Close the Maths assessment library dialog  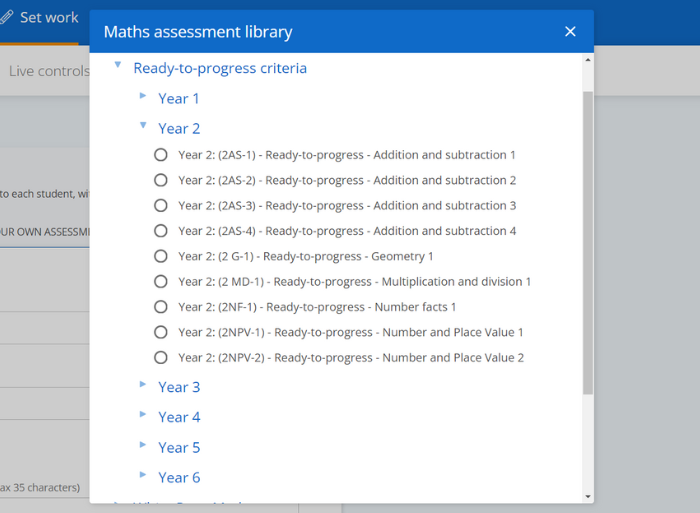pyautogui.click(x=570, y=32)
